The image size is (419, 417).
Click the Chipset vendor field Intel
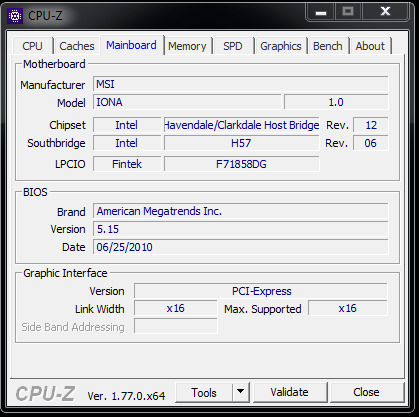click(x=127, y=125)
